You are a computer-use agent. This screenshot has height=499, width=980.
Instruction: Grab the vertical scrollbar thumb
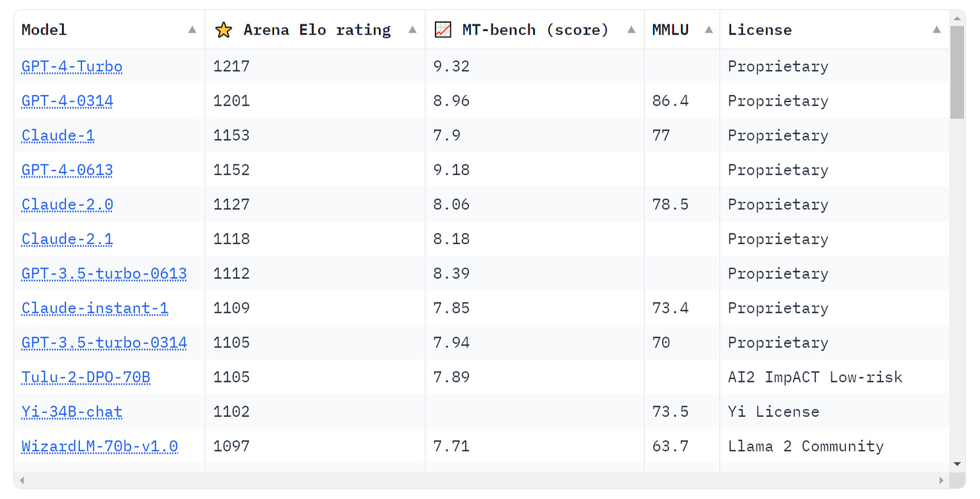[957, 72]
